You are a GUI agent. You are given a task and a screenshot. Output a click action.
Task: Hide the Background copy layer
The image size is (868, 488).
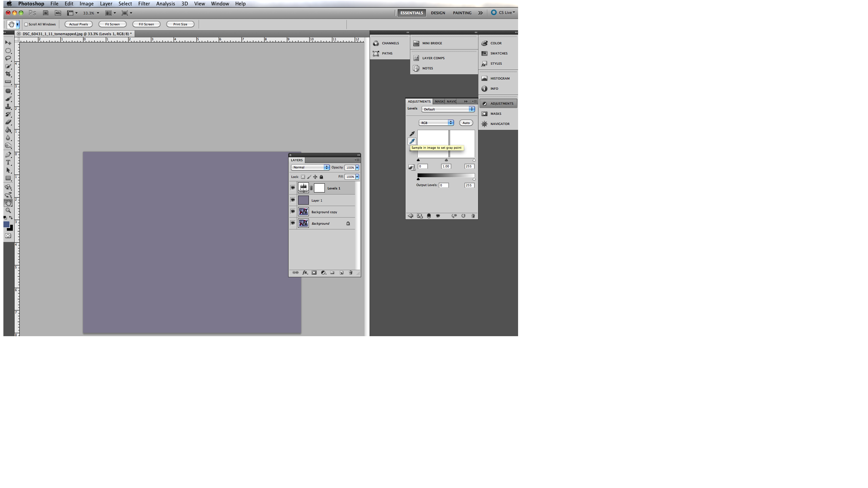point(292,211)
